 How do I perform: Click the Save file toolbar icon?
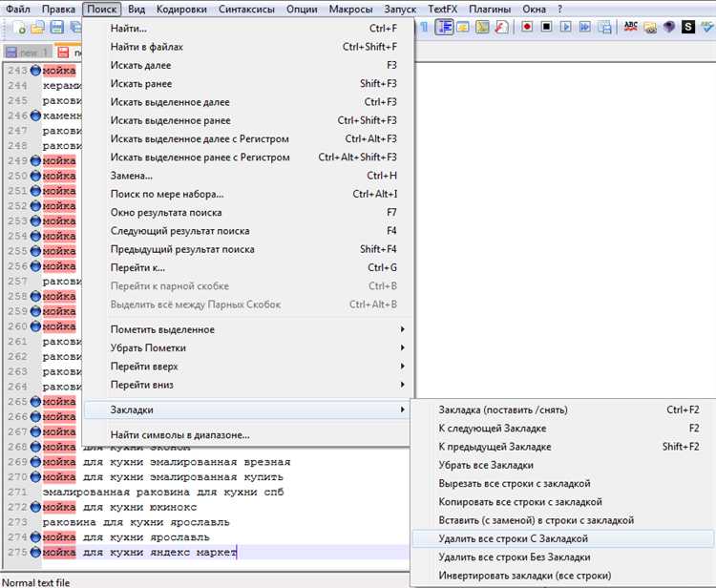click(x=56, y=28)
